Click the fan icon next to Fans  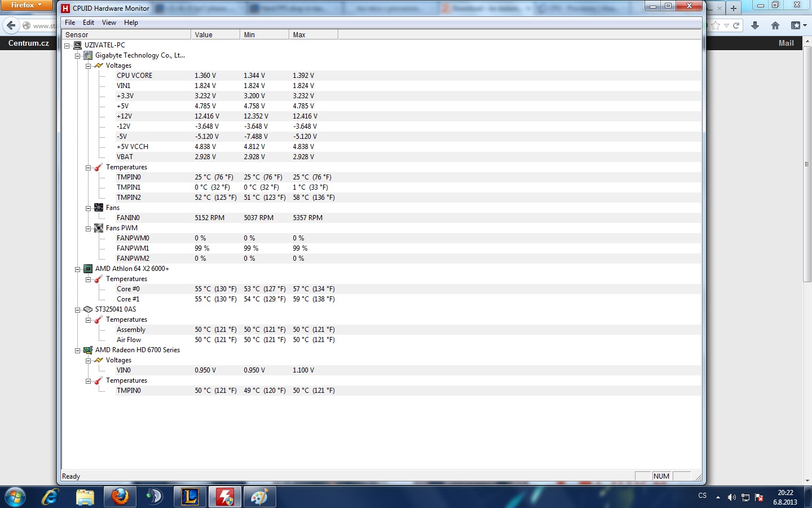(x=99, y=208)
